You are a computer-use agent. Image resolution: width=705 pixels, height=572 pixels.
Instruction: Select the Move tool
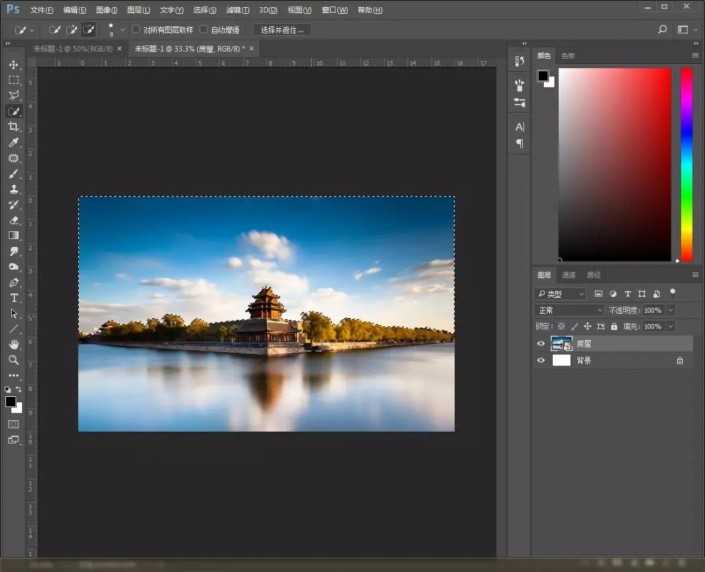coord(14,64)
